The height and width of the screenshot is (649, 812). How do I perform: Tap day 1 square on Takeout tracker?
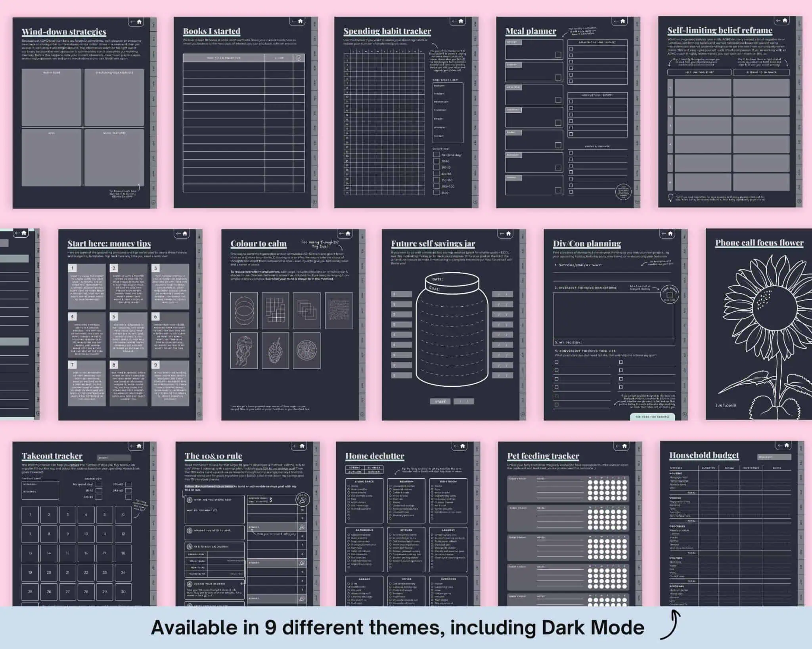pos(30,515)
